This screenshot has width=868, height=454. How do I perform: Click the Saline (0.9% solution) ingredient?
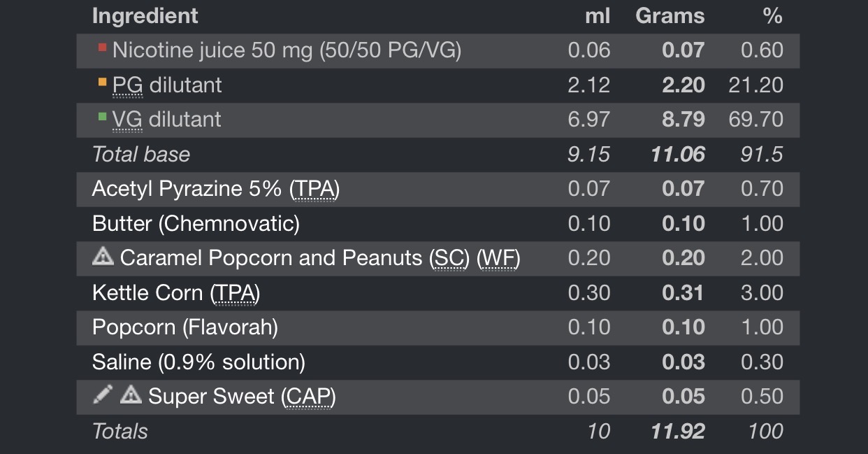point(198,362)
